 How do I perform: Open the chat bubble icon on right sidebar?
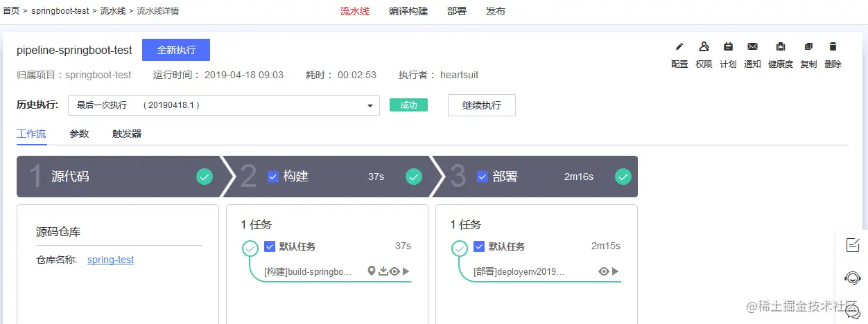click(x=853, y=312)
